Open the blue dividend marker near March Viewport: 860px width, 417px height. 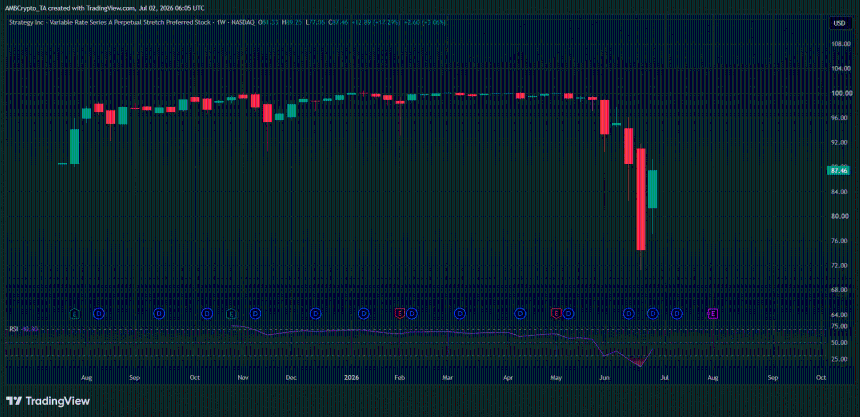460,313
